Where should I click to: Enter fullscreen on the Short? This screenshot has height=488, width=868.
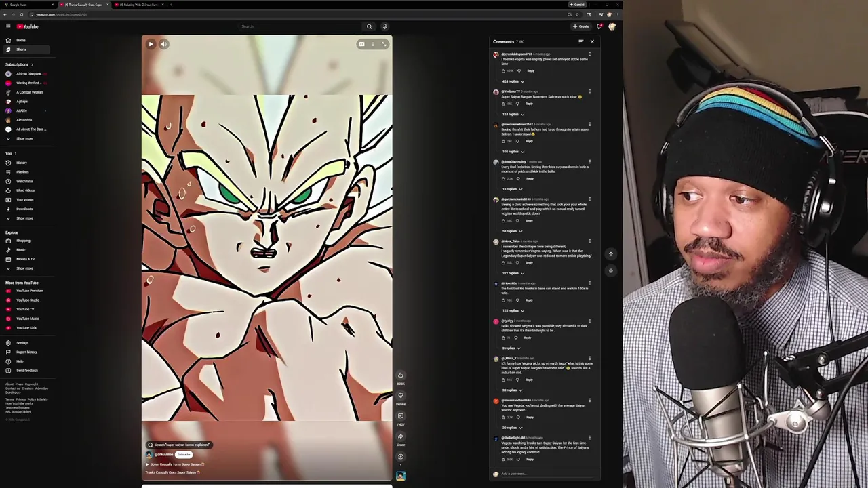[383, 44]
